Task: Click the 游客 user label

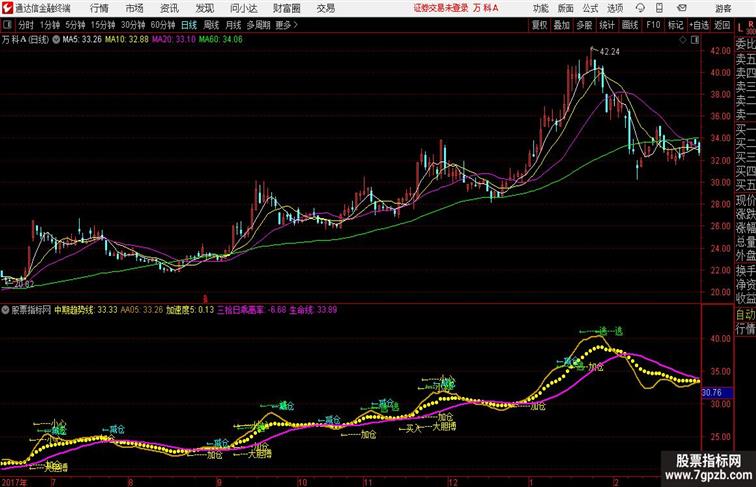Action: (x=723, y=8)
